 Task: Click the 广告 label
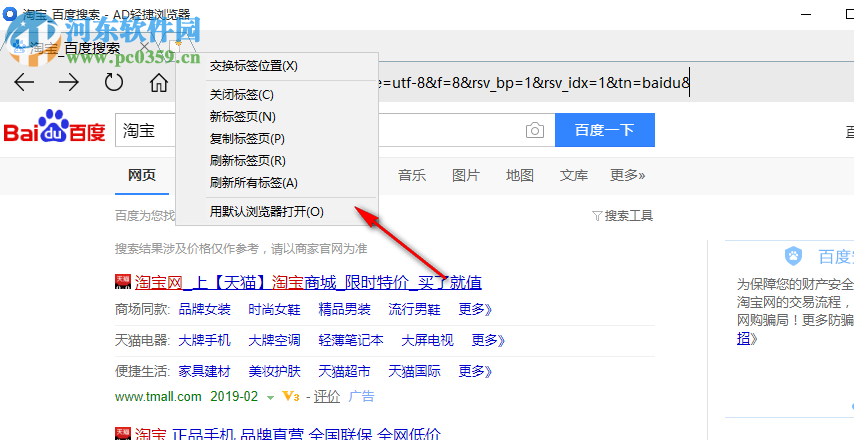click(362, 396)
